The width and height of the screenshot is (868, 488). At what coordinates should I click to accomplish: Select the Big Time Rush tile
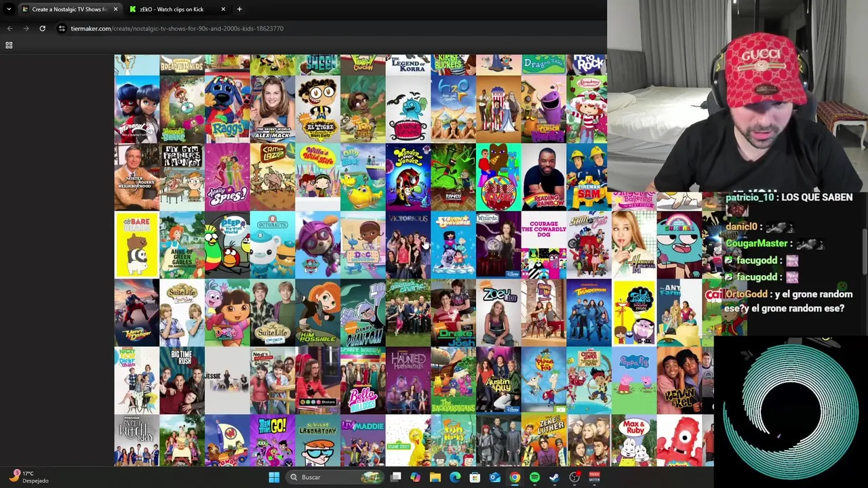tap(182, 380)
